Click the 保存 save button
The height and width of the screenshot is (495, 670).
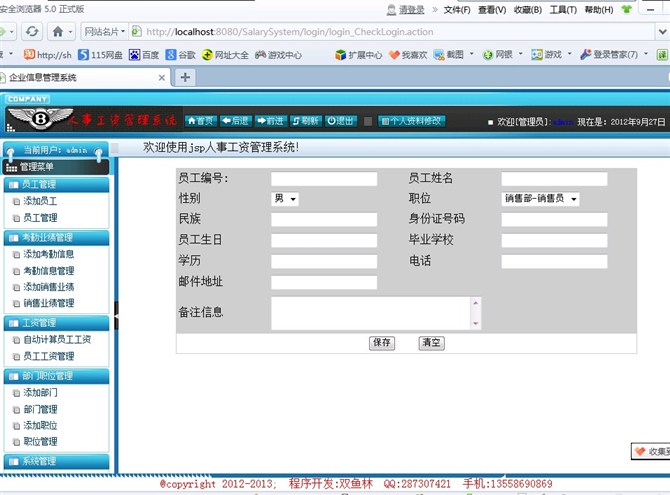(x=381, y=343)
